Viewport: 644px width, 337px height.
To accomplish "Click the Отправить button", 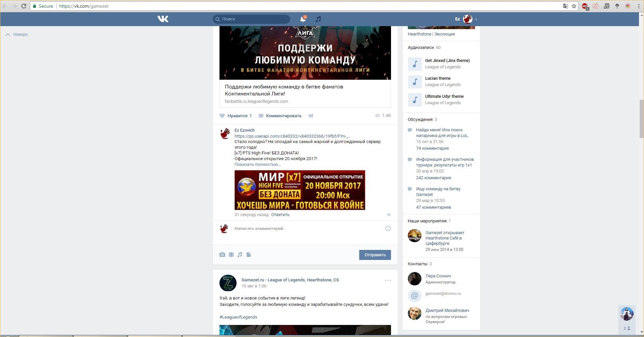I will [375, 255].
